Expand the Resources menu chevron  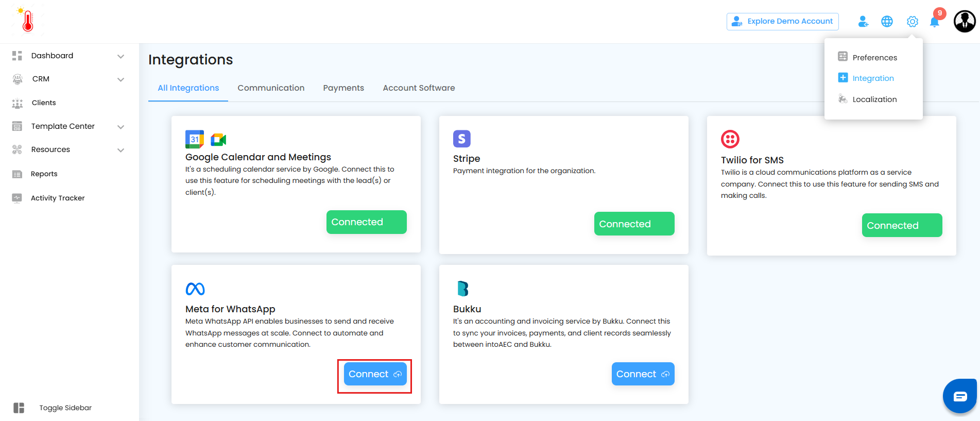(121, 150)
